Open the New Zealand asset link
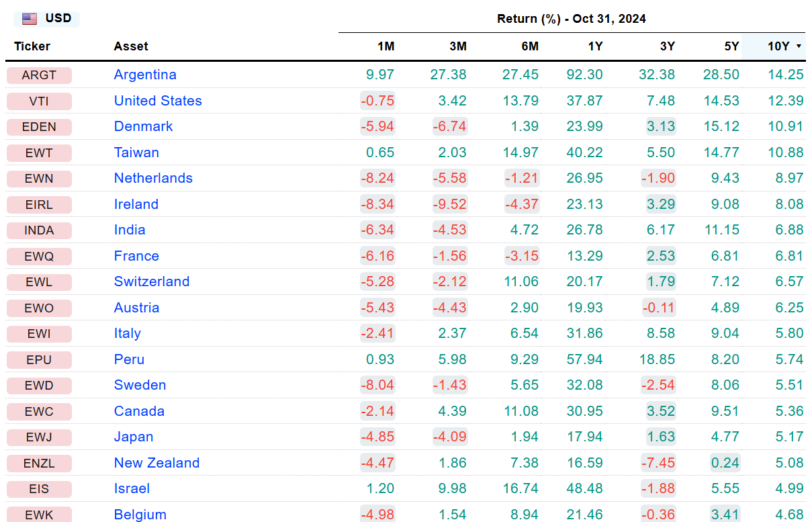 point(156,463)
